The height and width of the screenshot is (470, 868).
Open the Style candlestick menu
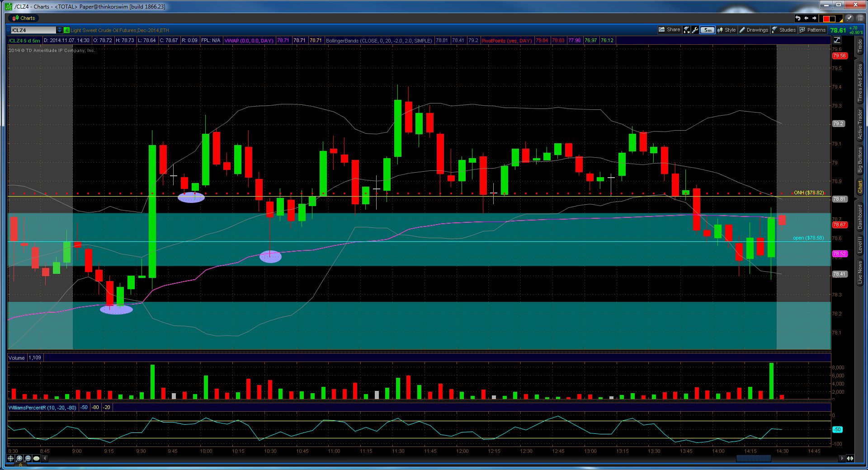[x=726, y=30]
